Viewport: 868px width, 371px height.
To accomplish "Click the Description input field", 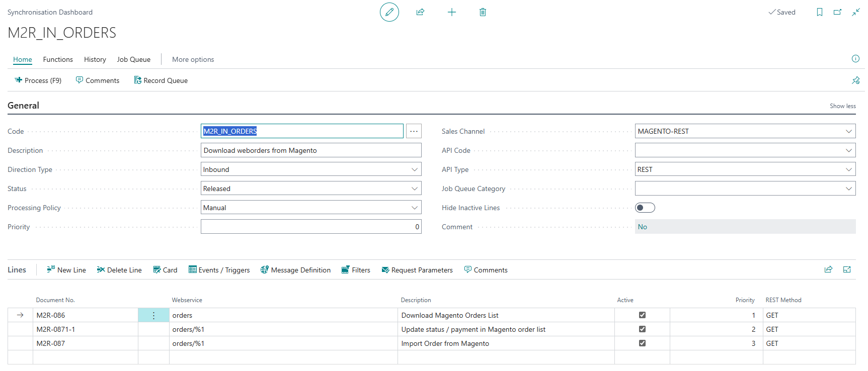I will [x=311, y=150].
